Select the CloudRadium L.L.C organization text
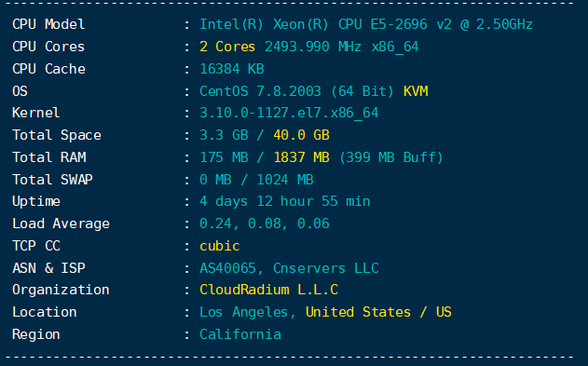The image size is (588, 366). pyautogui.click(x=268, y=290)
